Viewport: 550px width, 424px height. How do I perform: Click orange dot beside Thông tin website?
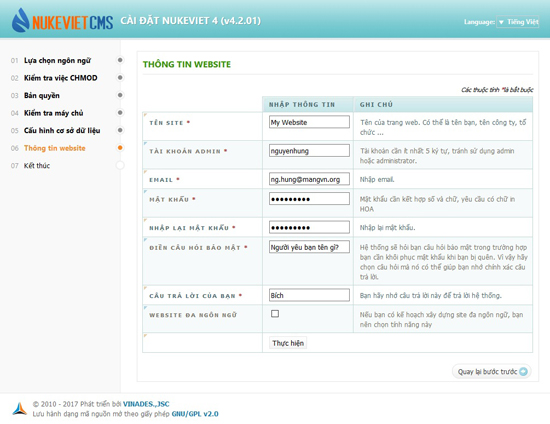click(120, 148)
